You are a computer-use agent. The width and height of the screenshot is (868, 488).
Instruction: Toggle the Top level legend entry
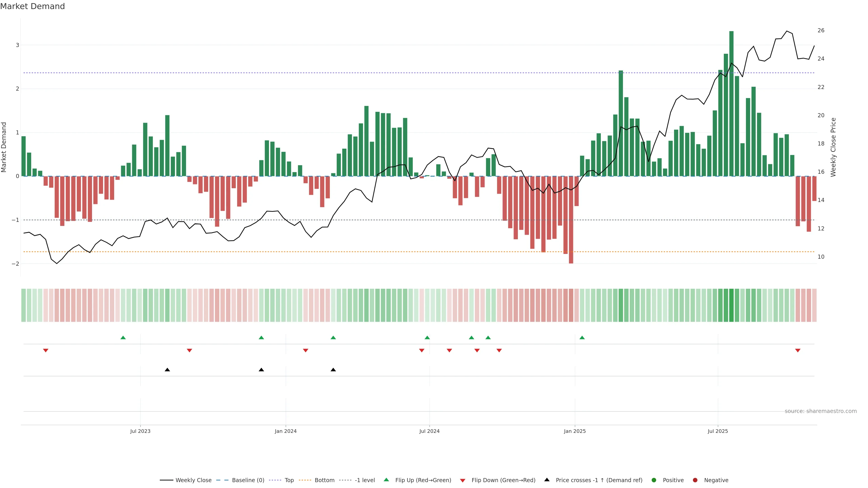click(x=289, y=480)
